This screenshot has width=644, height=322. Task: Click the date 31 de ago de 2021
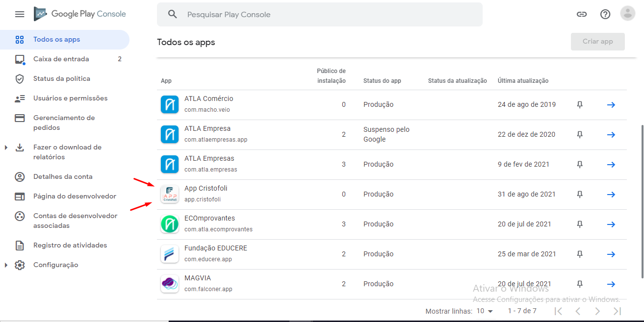coord(527,194)
